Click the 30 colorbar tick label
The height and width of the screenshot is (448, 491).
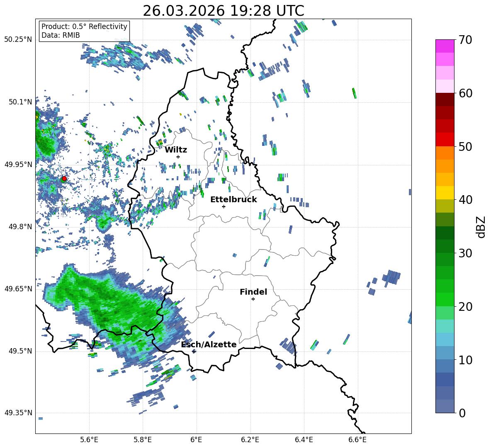(x=465, y=253)
